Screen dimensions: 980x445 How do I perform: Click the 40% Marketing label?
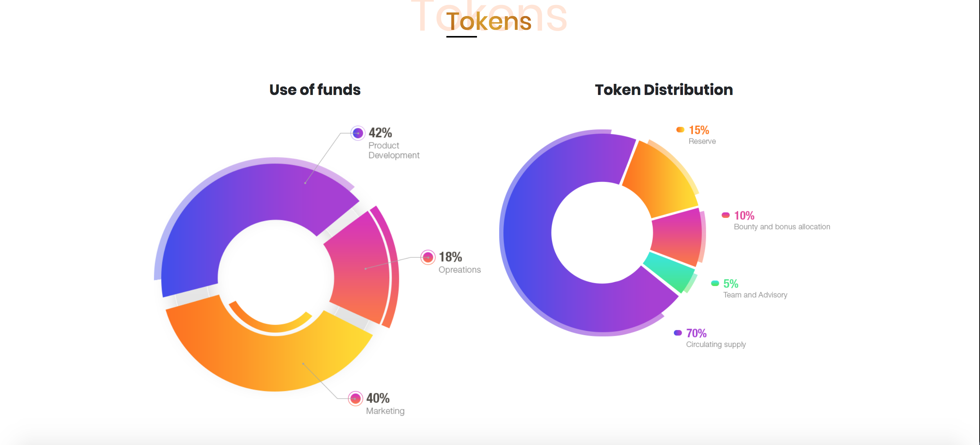click(385, 404)
